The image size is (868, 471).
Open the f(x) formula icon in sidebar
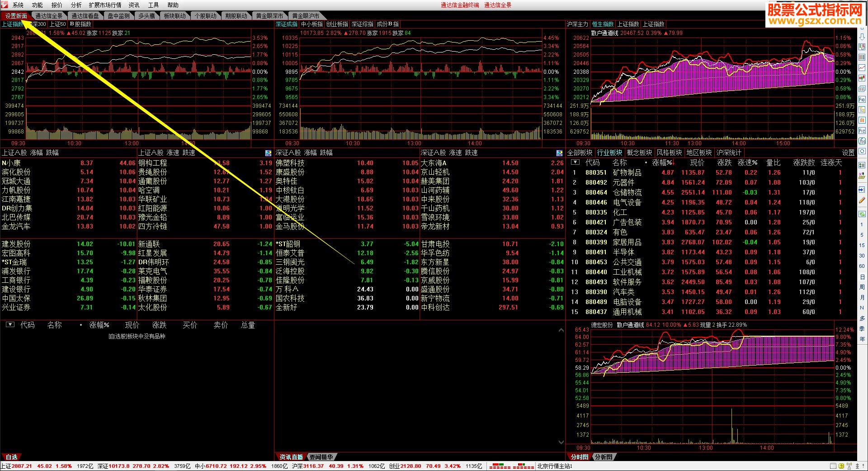(862, 141)
